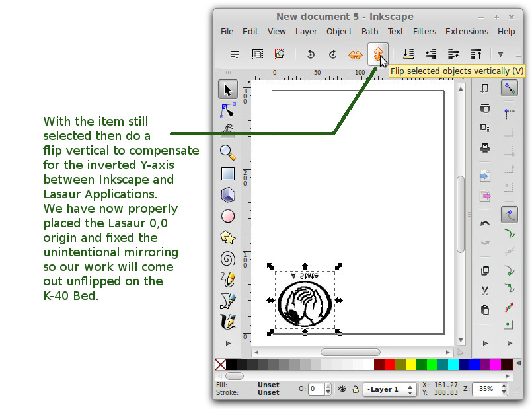532x409 pixels.
Task: Select the Calligraphy tool
Action: point(227,322)
